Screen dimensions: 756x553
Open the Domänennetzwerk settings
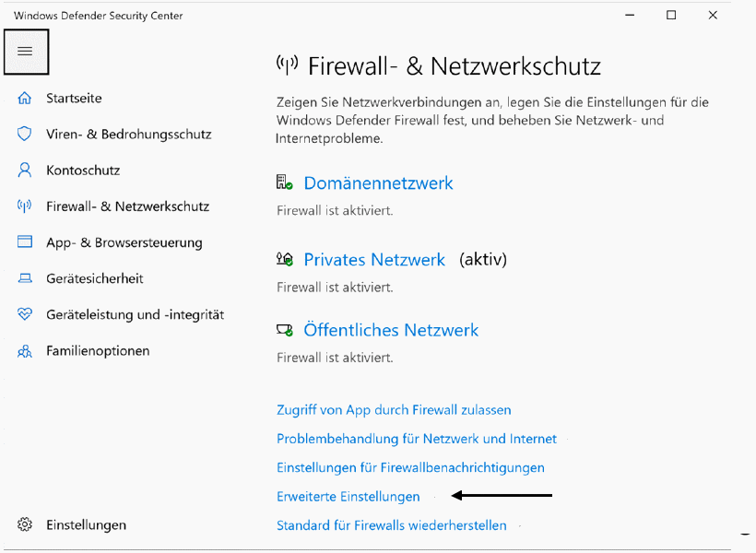click(378, 183)
